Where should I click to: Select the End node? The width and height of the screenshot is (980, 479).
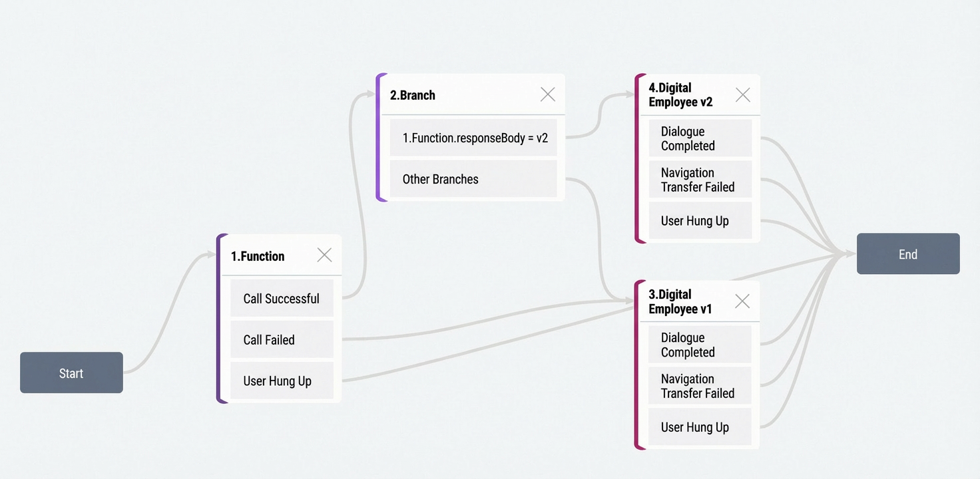908,253
